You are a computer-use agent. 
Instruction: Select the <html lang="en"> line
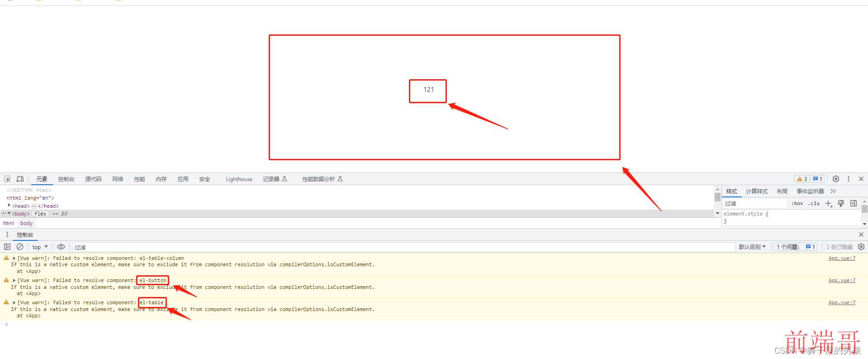30,198
